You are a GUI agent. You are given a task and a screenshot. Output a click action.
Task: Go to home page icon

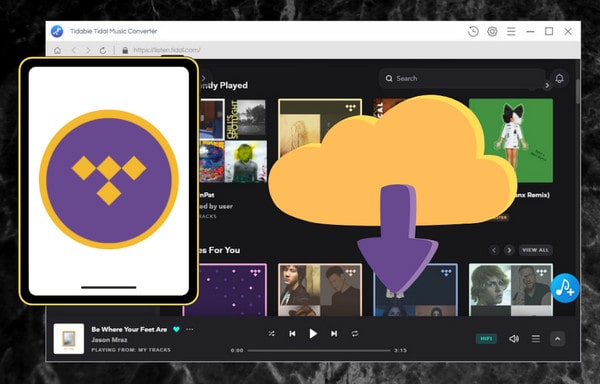click(x=57, y=50)
